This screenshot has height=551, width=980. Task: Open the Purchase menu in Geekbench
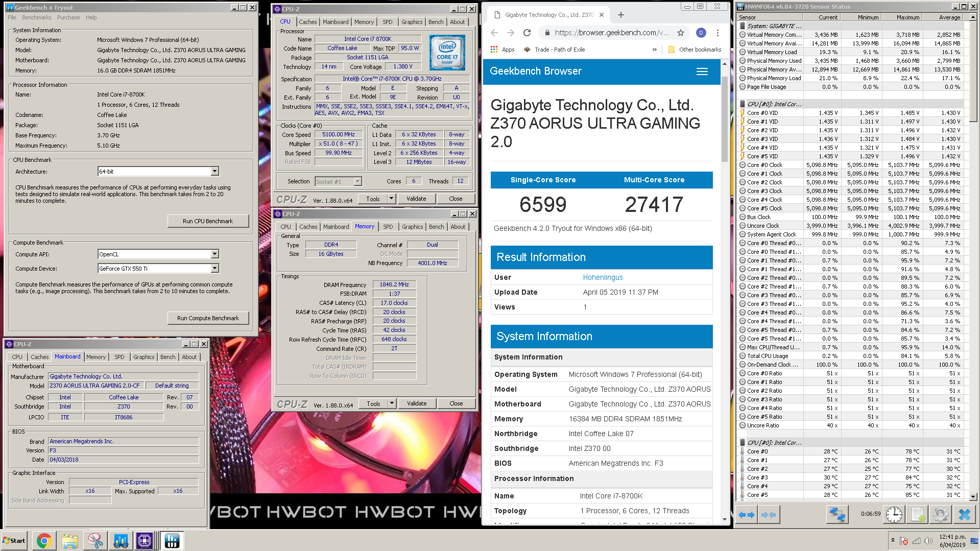click(68, 17)
